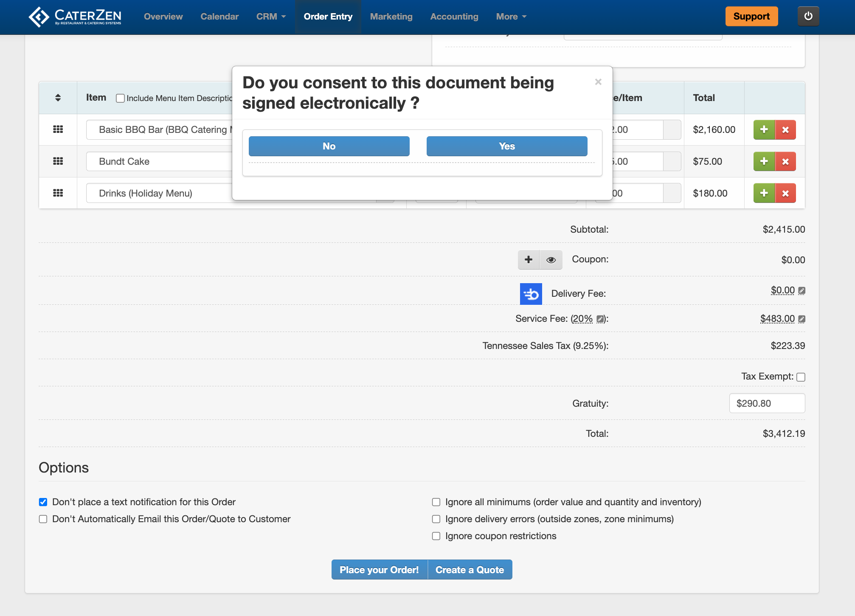Click the edit pencil beside 20% service fee
855x616 pixels.
(600, 319)
